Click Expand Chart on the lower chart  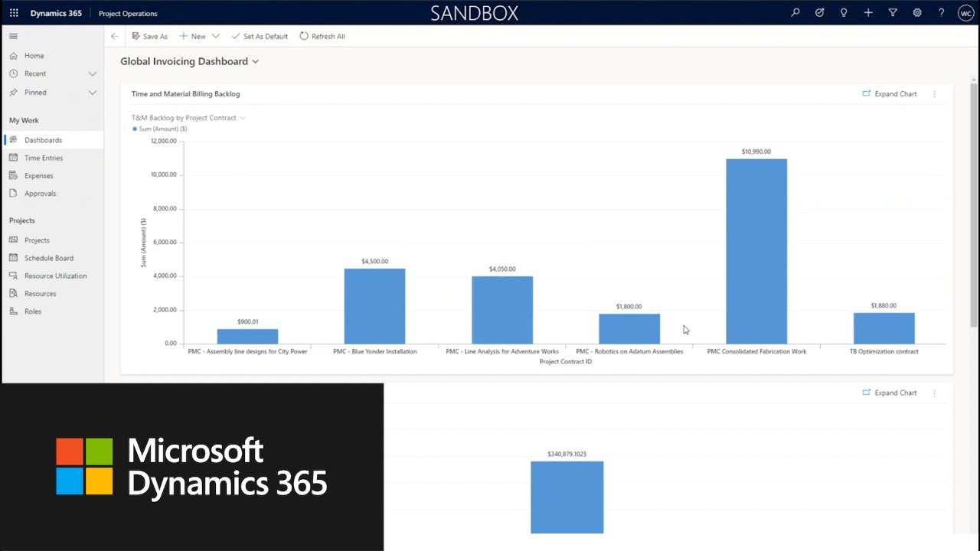coord(889,393)
